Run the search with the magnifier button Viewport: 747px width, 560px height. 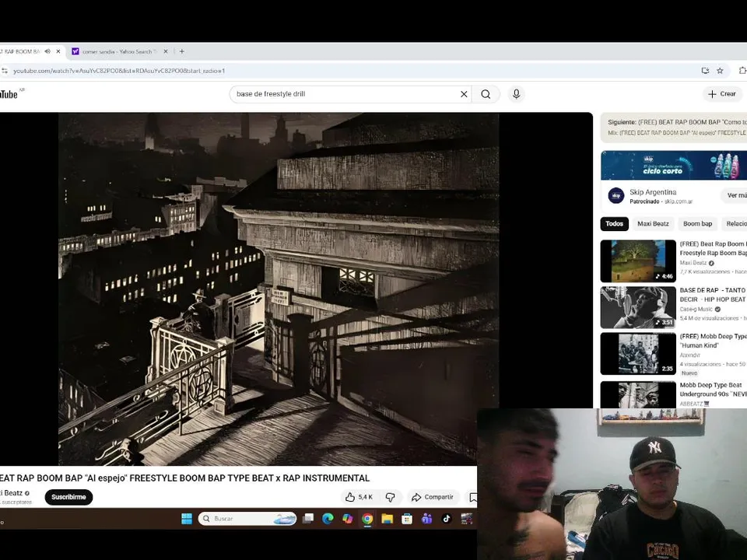(x=486, y=94)
